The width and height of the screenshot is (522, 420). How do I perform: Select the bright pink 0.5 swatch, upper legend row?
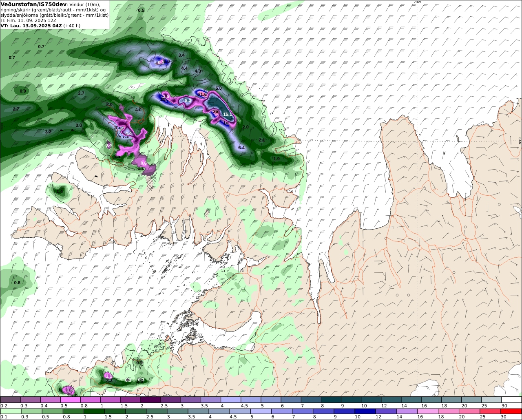tap(70, 400)
